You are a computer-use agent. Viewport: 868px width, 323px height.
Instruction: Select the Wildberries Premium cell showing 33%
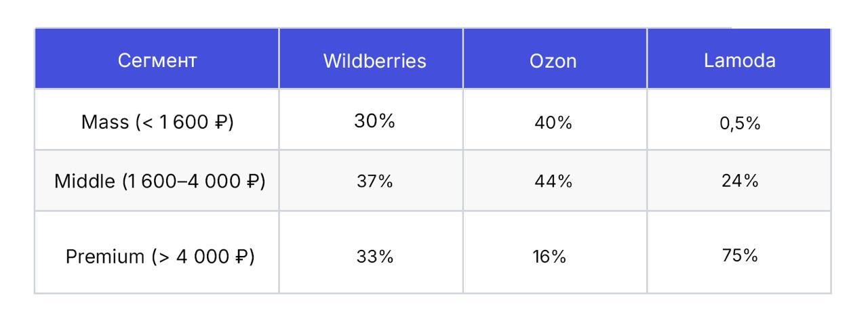[374, 257]
